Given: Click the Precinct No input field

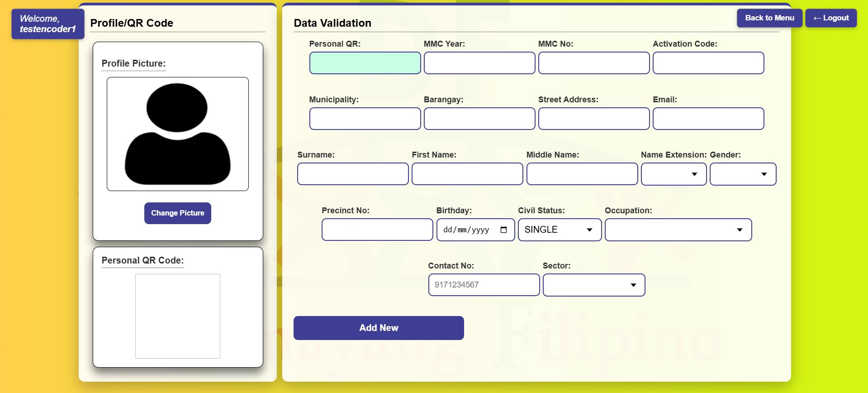Looking at the screenshot, I should pyautogui.click(x=377, y=230).
